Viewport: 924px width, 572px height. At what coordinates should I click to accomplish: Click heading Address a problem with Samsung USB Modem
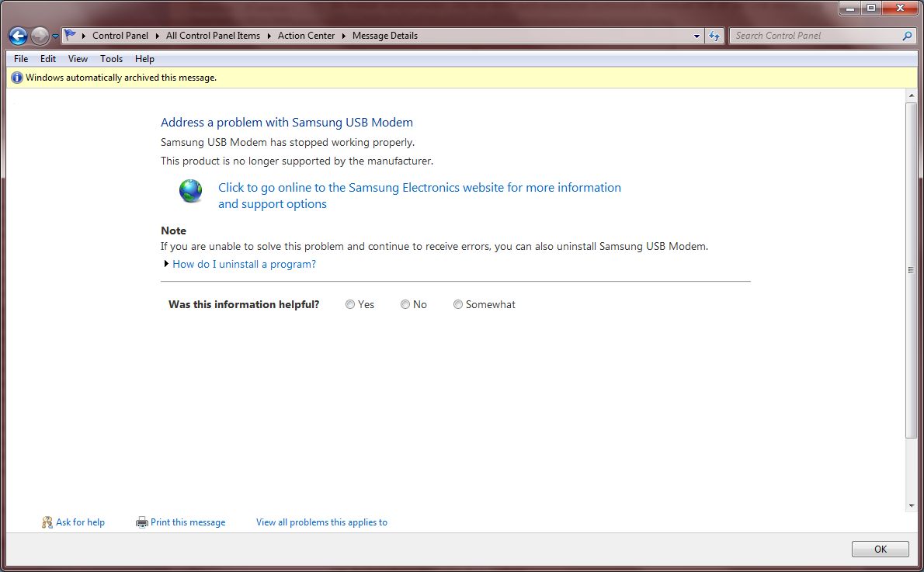click(287, 122)
